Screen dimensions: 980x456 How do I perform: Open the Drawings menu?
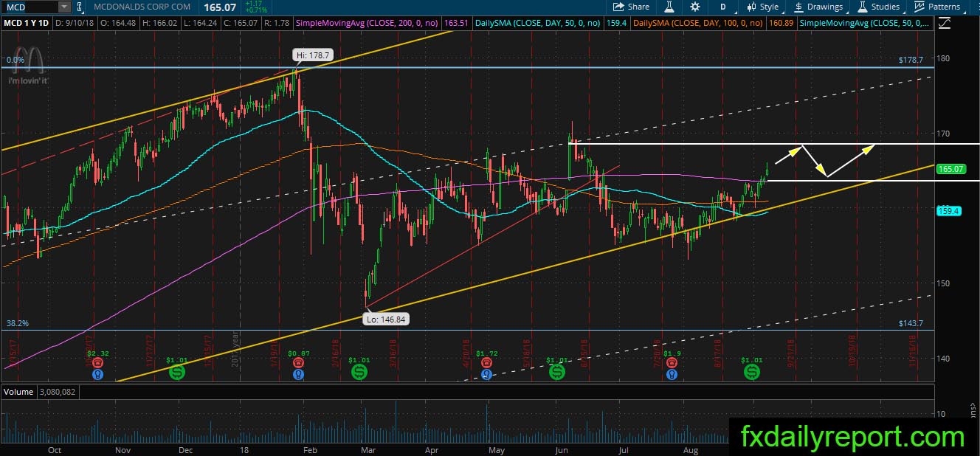(x=819, y=7)
